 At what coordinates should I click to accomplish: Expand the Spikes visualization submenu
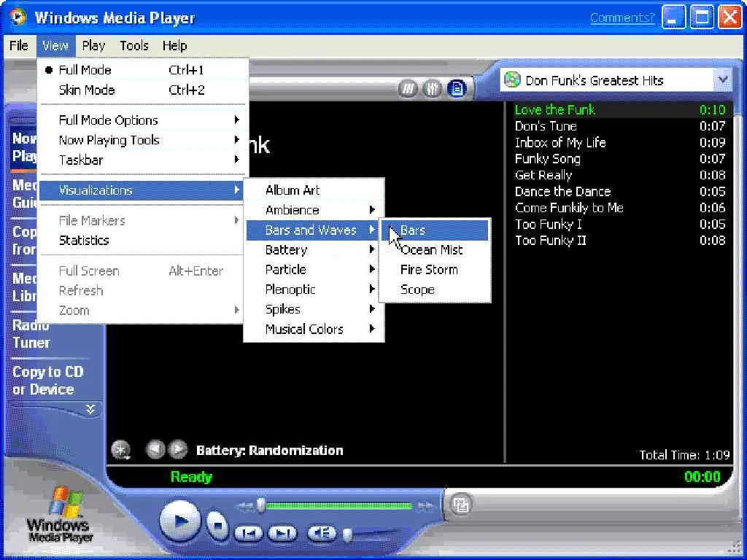pyautogui.click(x=314, y=309)
